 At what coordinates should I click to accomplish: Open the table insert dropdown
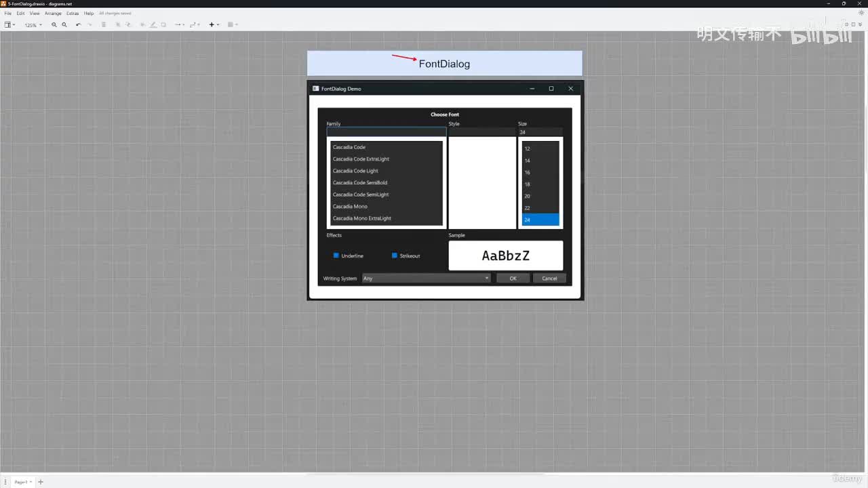coord(232,24)
